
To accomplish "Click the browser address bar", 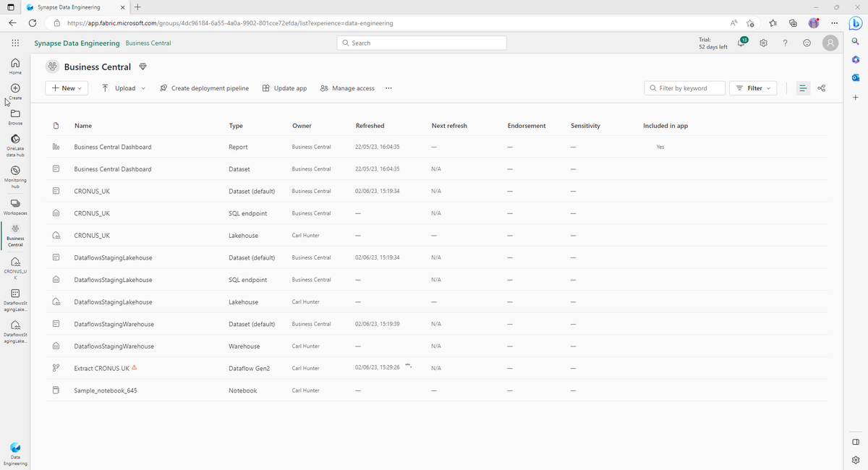I will [x=387, y=23].
